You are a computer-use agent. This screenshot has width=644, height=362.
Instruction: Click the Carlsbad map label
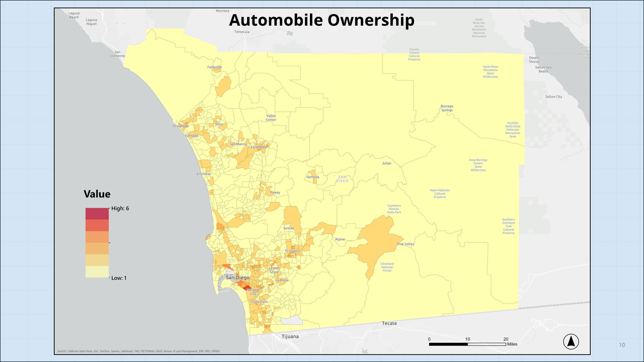192,136
